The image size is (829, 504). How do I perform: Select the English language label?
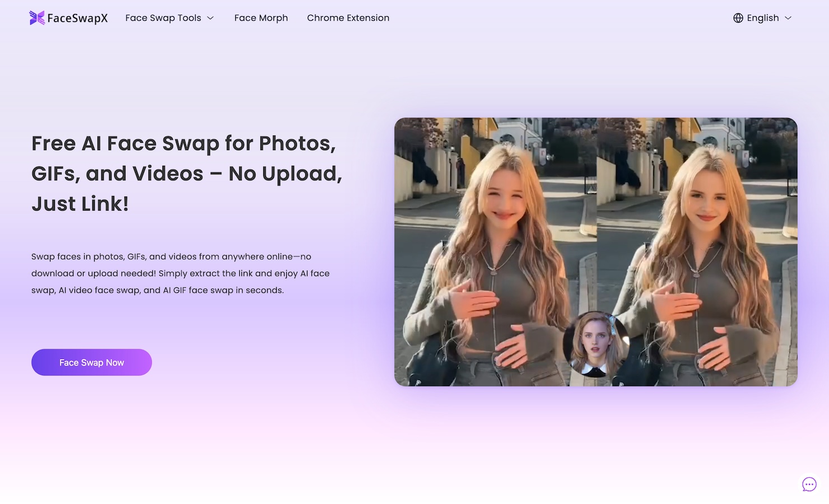pos(762,18)
